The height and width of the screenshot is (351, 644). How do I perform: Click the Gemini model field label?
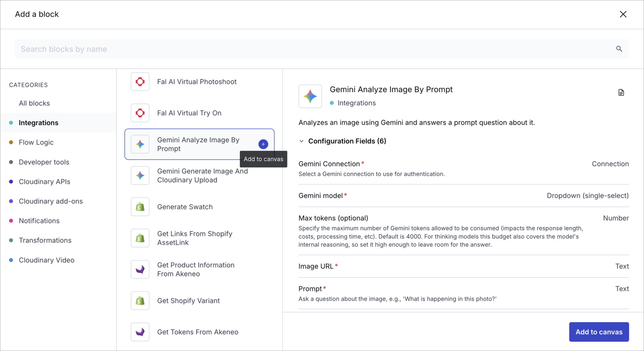(x=320, y=196)
